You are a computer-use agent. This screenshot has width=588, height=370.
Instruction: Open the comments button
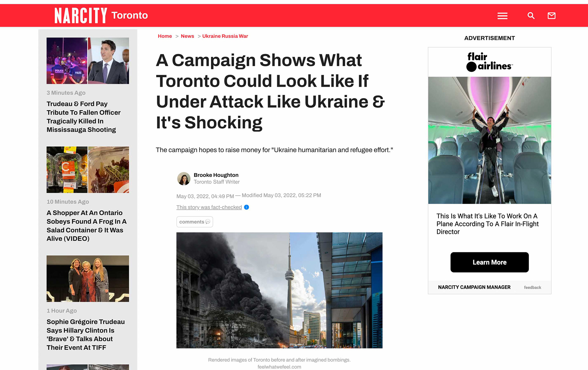click(x=195, y=222)
